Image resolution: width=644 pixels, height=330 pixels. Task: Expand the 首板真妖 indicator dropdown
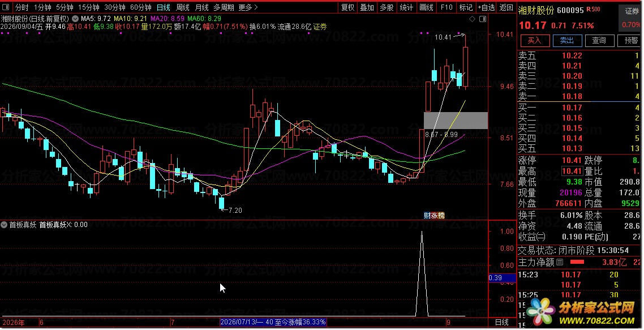[4, 225]
